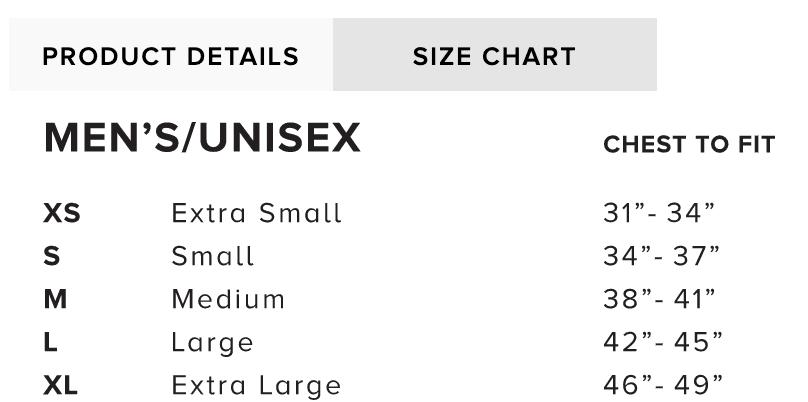Select the XS size abbreviation
The image size is (808, 402).
click(62, 213)
